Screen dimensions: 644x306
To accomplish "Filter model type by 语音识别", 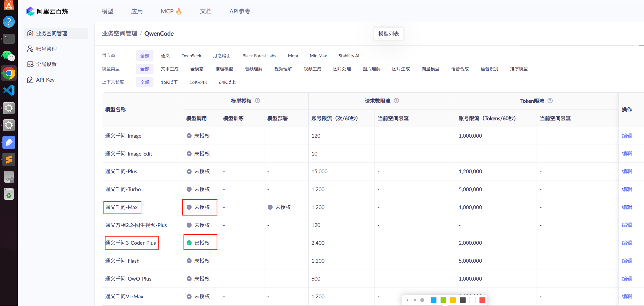I will 489,69.
